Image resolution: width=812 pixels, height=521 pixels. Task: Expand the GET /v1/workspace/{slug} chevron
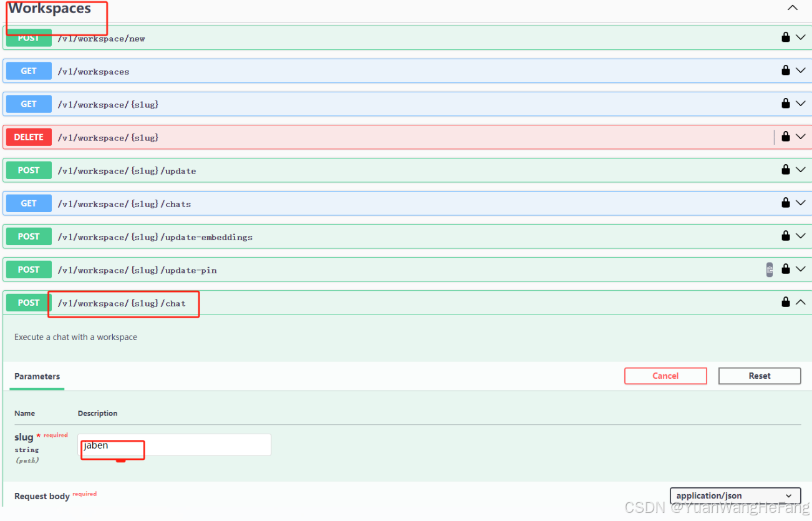[801, 104]
